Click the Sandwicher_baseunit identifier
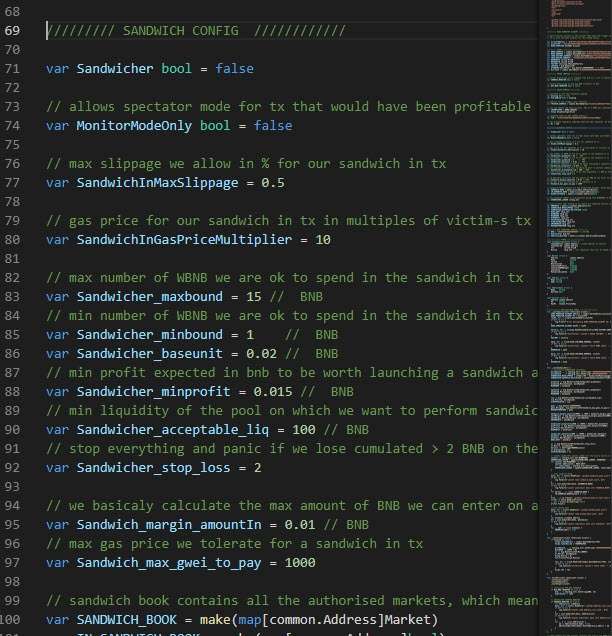This screenshot has width=612, height=636. (x=150, y=354)
